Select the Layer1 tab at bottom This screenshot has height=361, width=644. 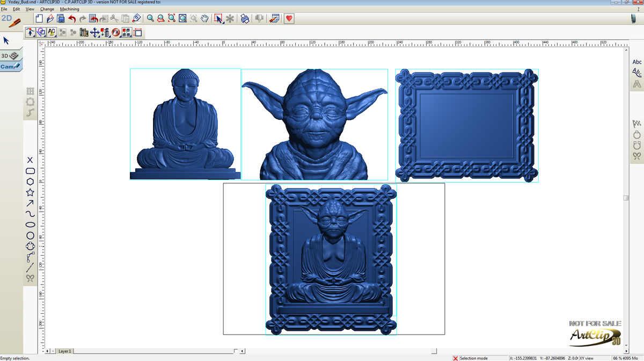(64, 351)
